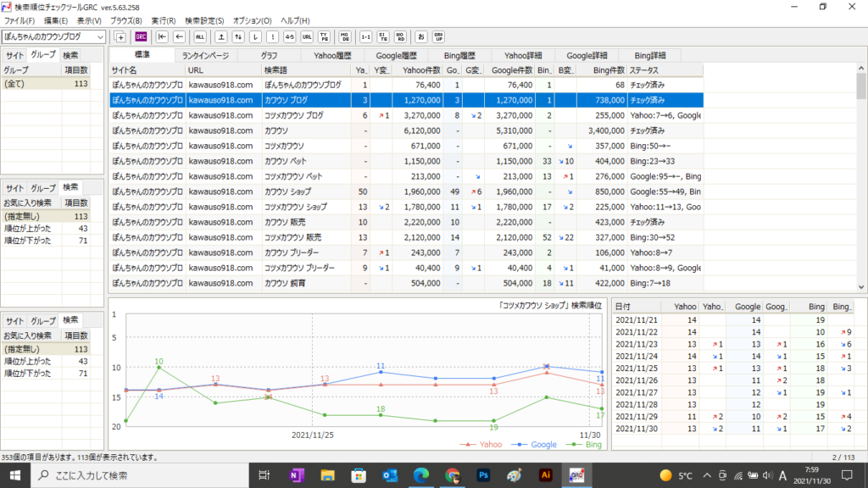Screen dimensions: 868x488
Task: Open the 検索設定(S) menu
Action: pyautogui.click(x=204, y=20)
